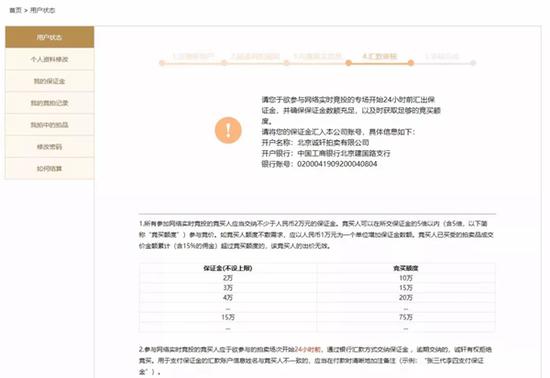Screen dimensions: 550x378
Task: Click the 2万 deposit cell
Action: pos(228,278)
